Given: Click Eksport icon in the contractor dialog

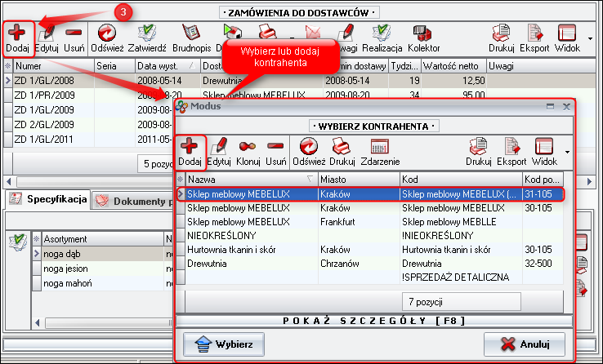Looking at the screenshot, I should click(511, 151).
